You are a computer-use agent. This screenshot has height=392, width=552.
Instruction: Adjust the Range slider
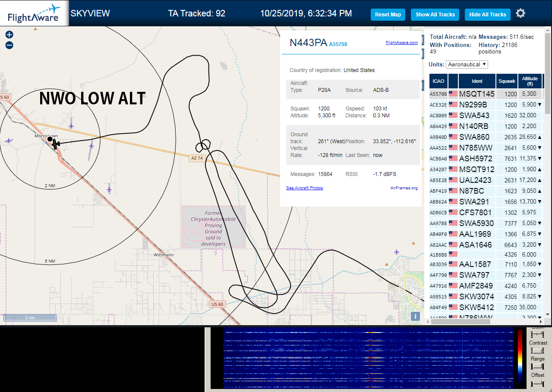tap(538, 366)
